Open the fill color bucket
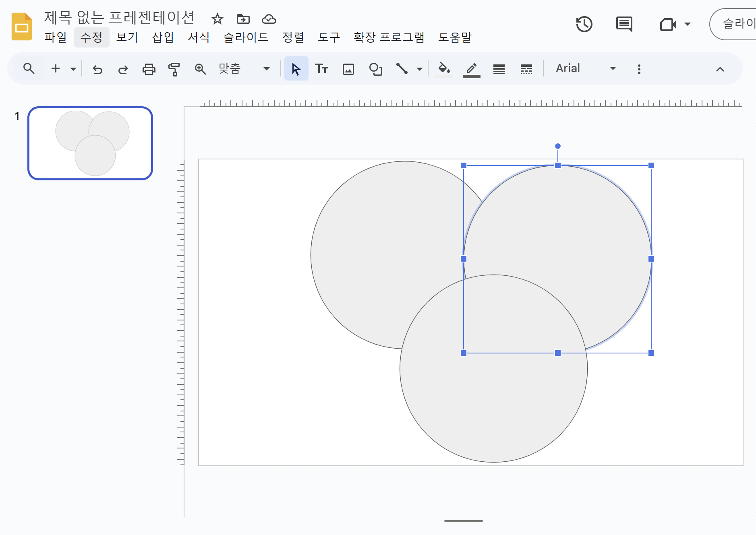 [x=444, y=69]
